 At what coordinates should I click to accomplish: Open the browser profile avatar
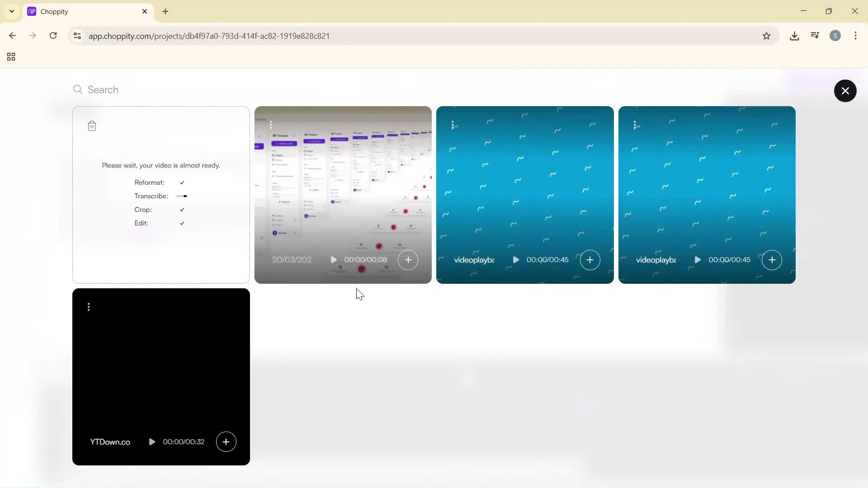835,36
